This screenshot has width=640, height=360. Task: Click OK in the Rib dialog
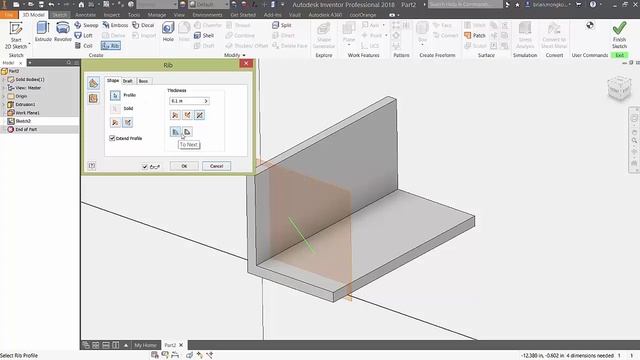coord(184,166)
